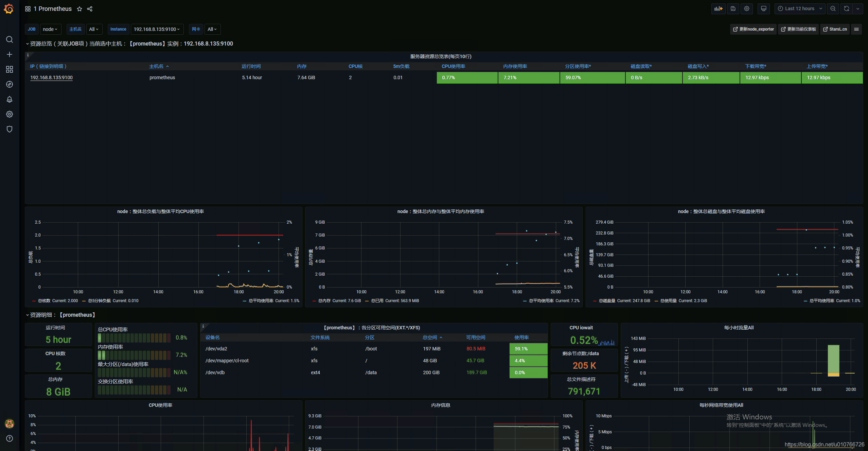Open the JOB node dropdown
Image resolution: width=868 pixels, height=451 pixels.
[x=50, y=29]
